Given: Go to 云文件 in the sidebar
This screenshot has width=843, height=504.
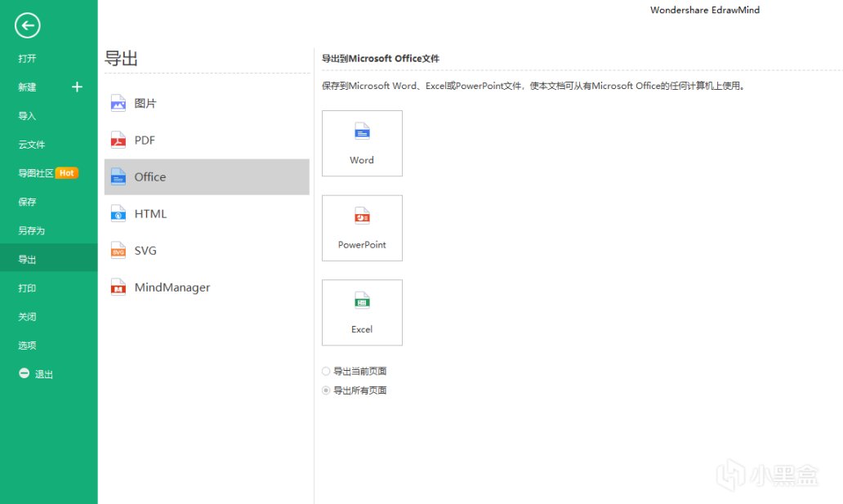Looking at the screenshot, I should [32, 144].
